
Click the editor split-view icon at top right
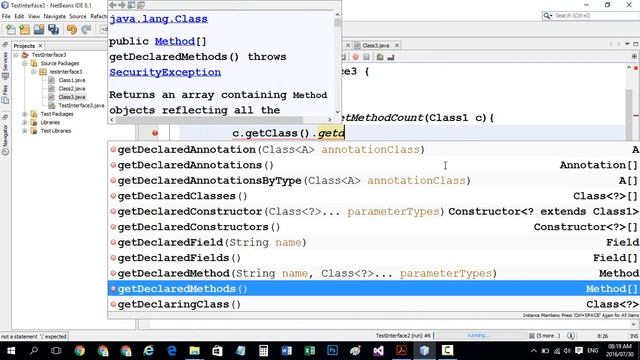634,57
